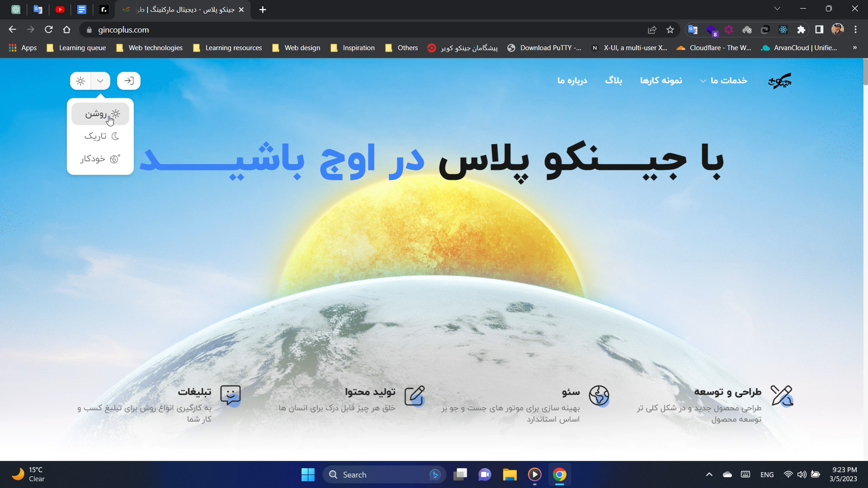Open Chrome from the taskbar

[559, 474]
